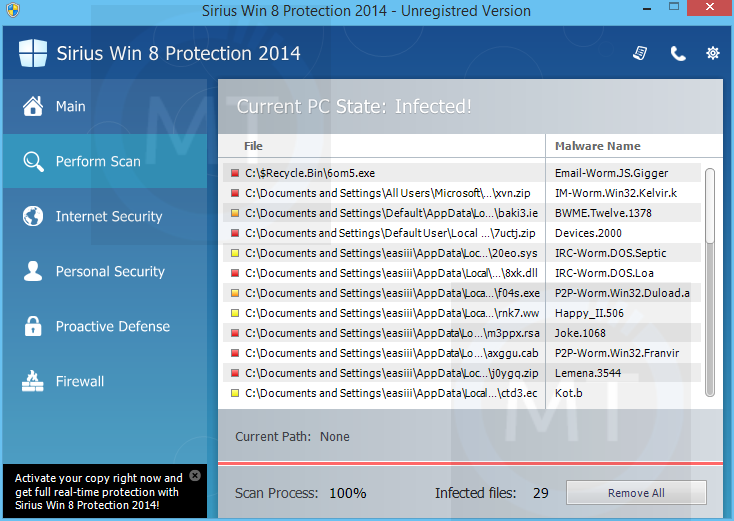
Task: Select the m3ppx.rsa file row
Action: (461, 333)
